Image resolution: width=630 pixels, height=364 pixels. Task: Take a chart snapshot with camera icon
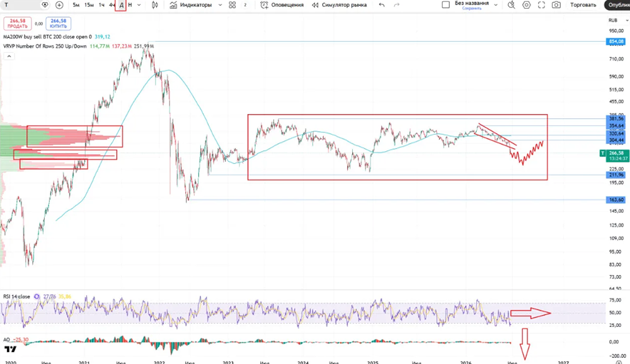pos(556,5)
